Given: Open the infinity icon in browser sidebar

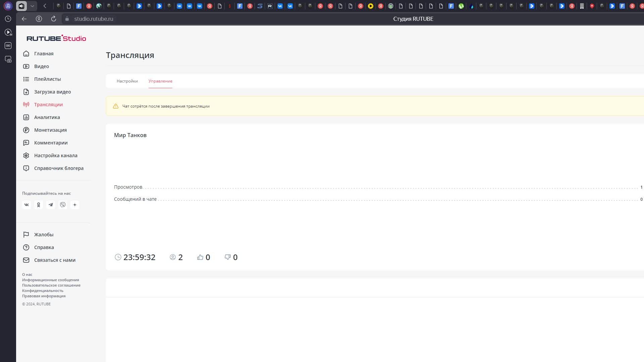Looking at the screenshot, I should point(8,46).
